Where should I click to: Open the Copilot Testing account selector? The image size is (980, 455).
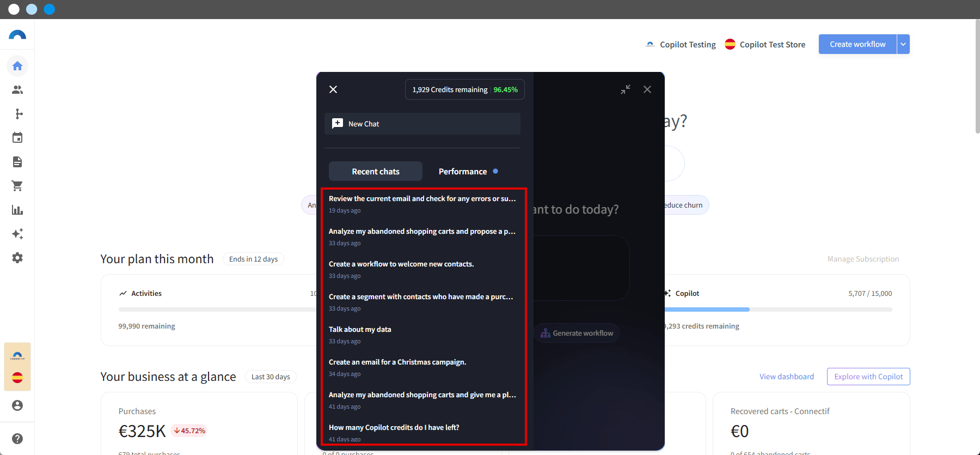pos(681,45)
